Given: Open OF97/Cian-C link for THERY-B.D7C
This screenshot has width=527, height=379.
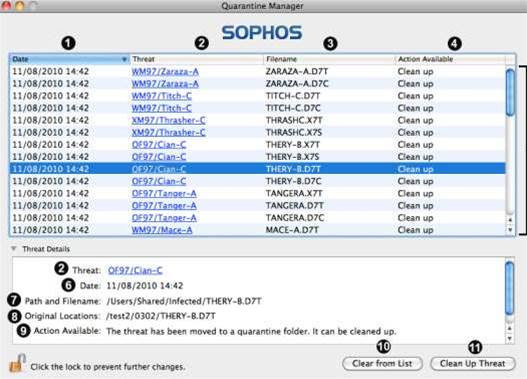Looking at the screenshot, I should coord(159,181).
